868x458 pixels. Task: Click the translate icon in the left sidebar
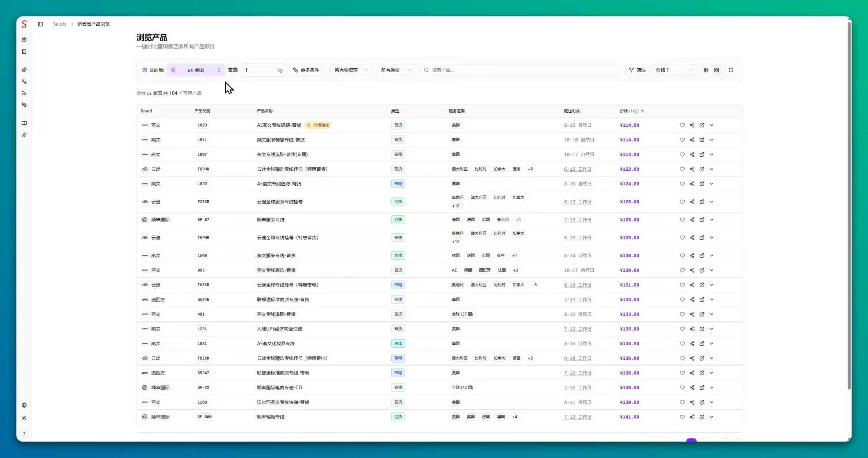24,82
